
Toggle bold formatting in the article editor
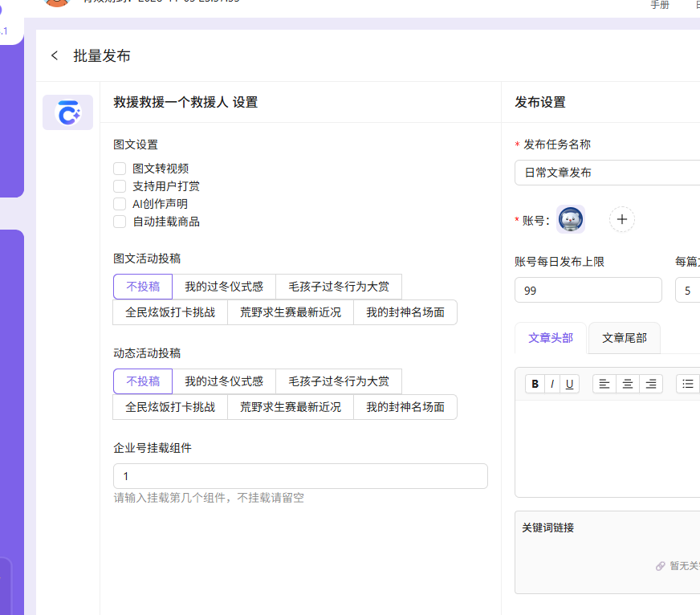(535, 384)
